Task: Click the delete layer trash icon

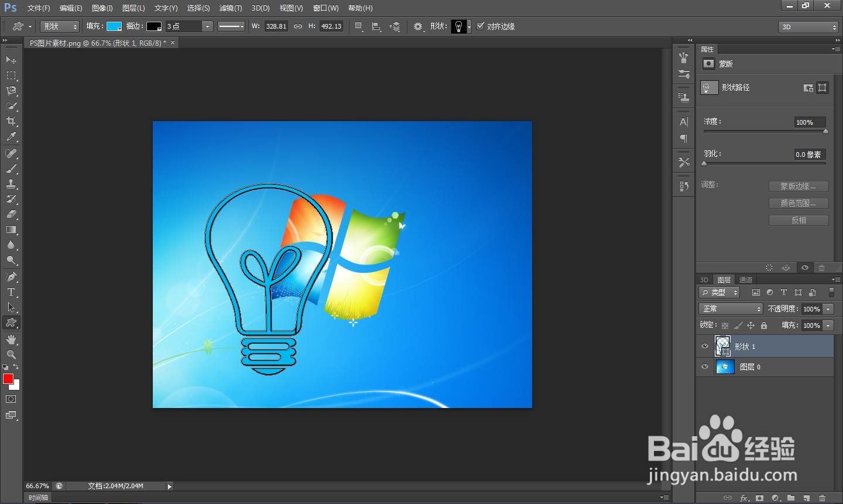Action: [x=822, y=498]
